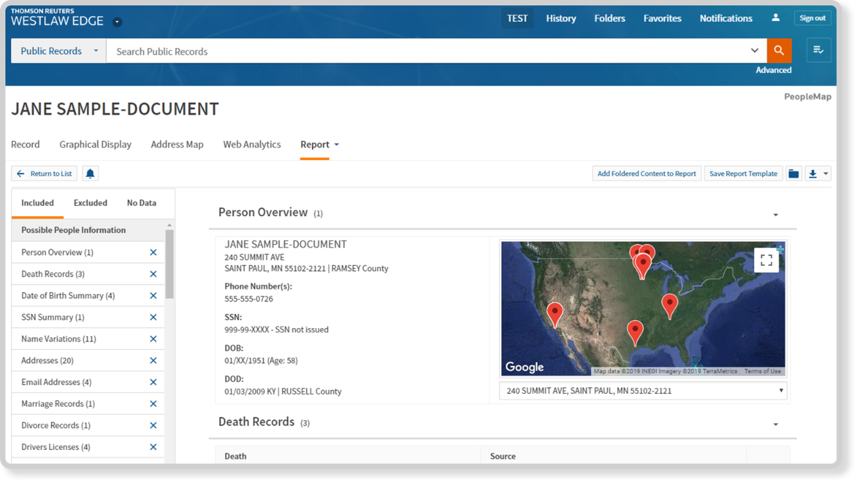
Task: Click Save Report Template button
Action: tap(743, 174)
